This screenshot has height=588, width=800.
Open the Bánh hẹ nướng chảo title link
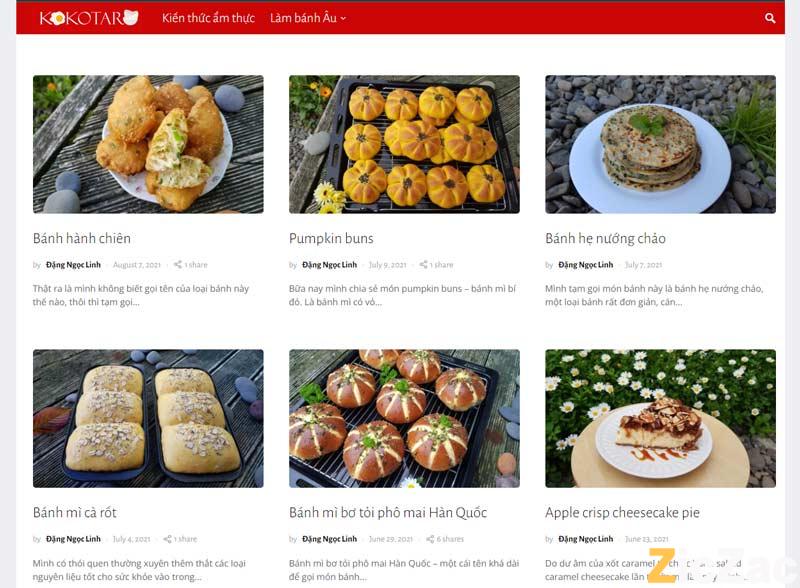(605, 238)
